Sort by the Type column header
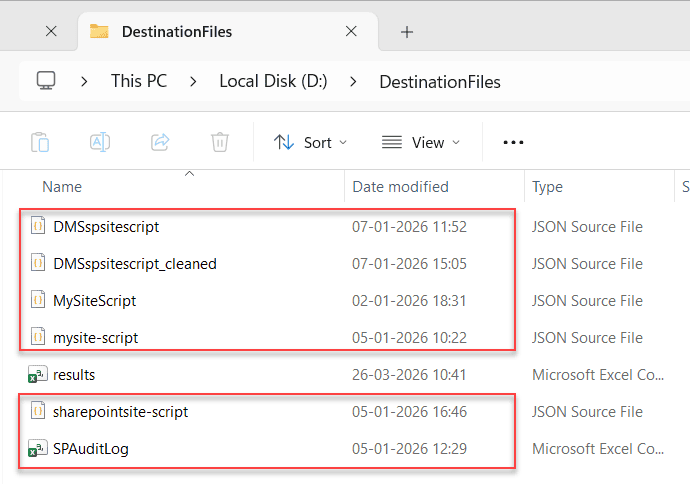The image size is (690, 484). (x=547, y=187)
